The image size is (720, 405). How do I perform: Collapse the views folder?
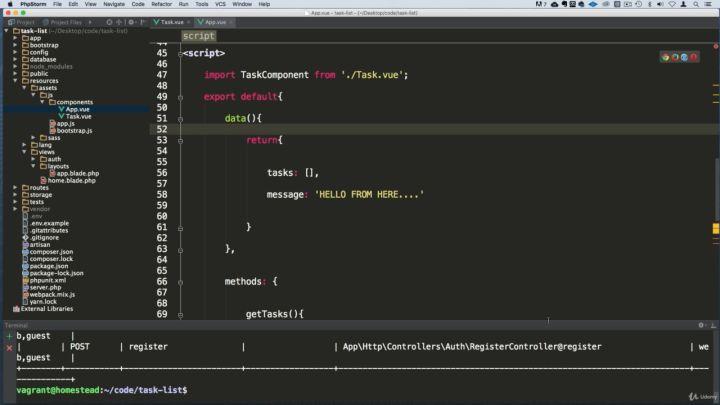25,152
